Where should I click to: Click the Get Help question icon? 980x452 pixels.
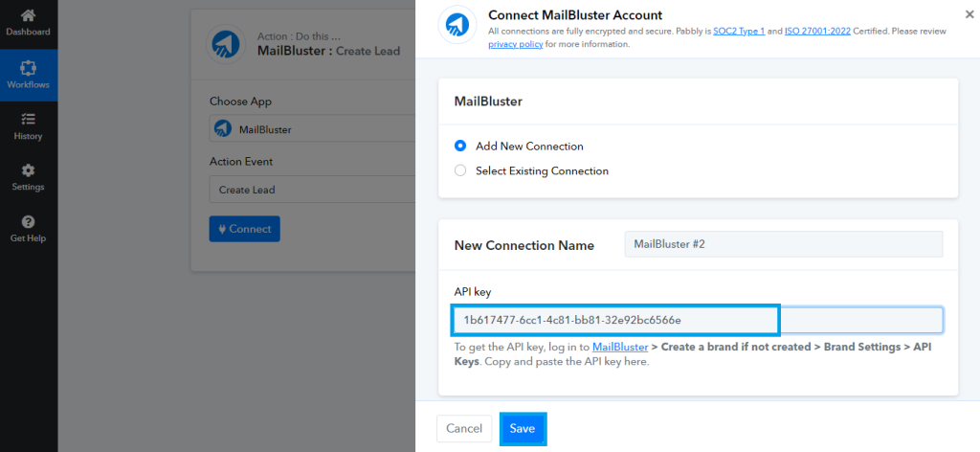28,221
